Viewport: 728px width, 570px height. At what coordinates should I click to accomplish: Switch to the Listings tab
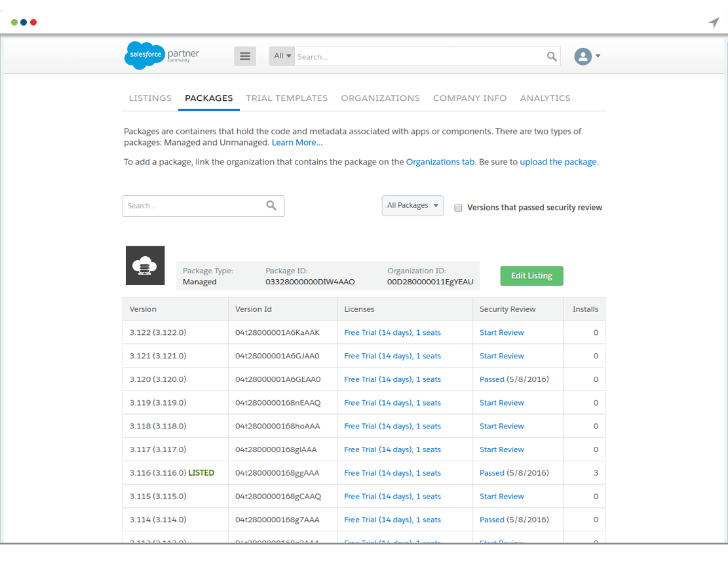(x=150, y=98)
